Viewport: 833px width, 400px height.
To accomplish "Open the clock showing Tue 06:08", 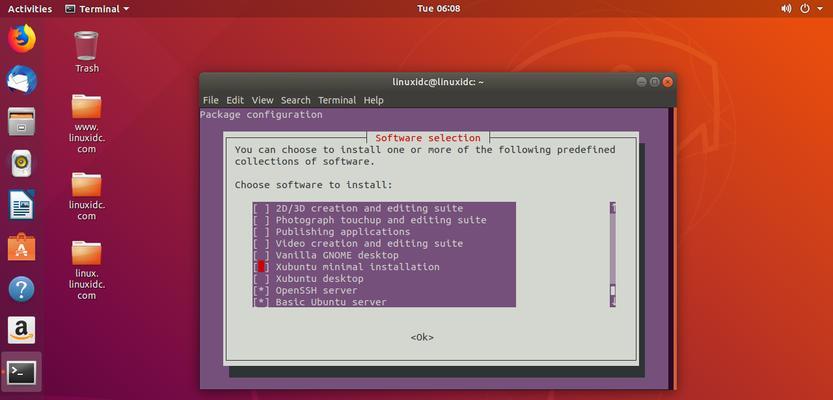I will click(438, 8).
